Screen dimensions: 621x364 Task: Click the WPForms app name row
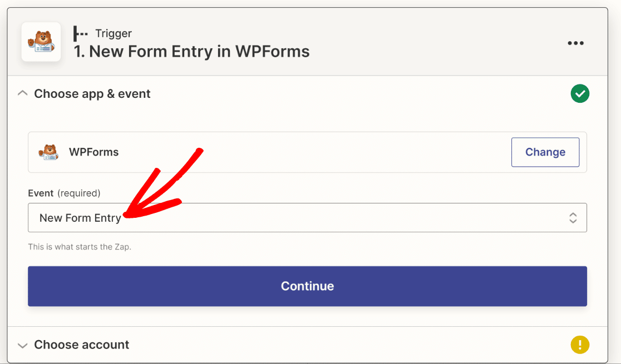click(x=307, y=152)
